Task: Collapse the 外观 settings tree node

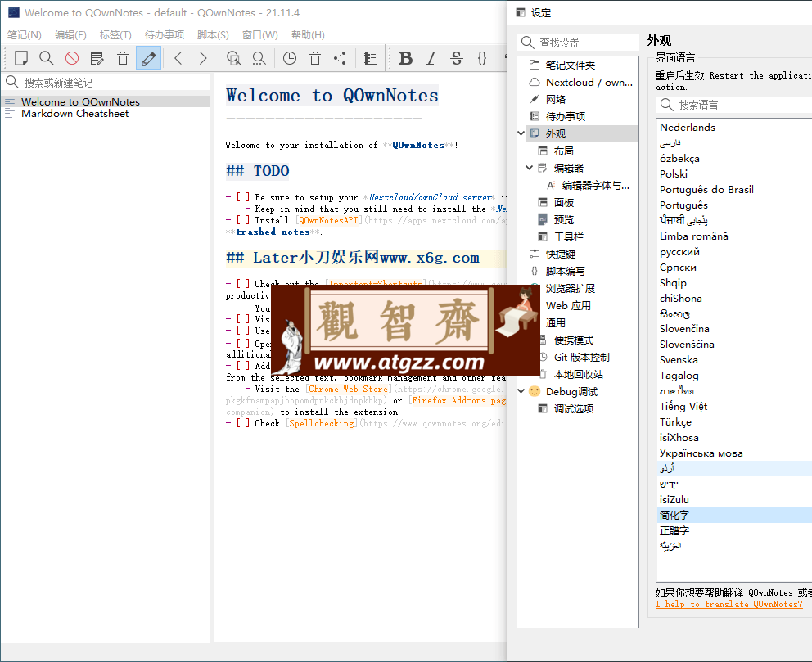Action: coord(521,133)
